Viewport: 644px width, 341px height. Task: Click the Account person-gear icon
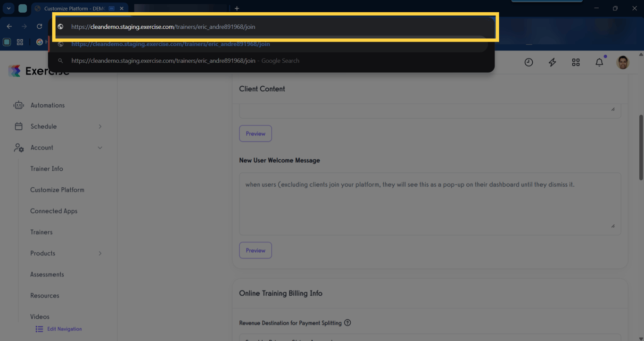(x=18, y=148)
